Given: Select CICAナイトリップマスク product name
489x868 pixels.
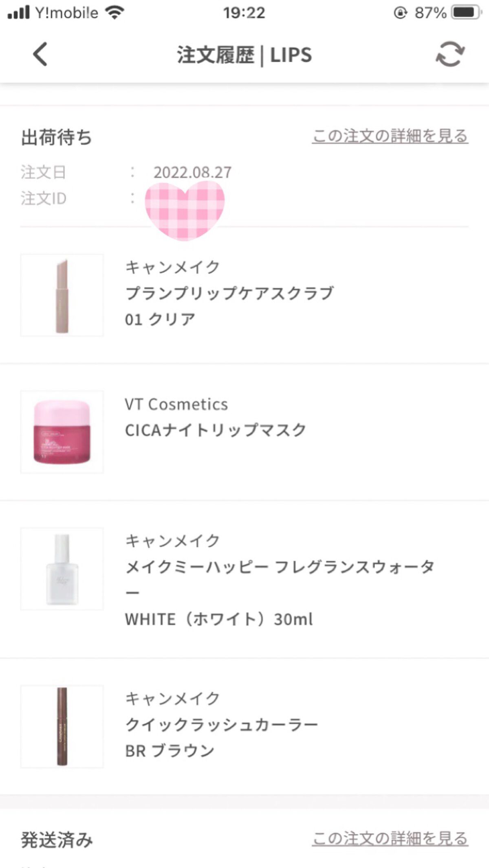Looking at the screenshot, I should [x=216, y=430].
